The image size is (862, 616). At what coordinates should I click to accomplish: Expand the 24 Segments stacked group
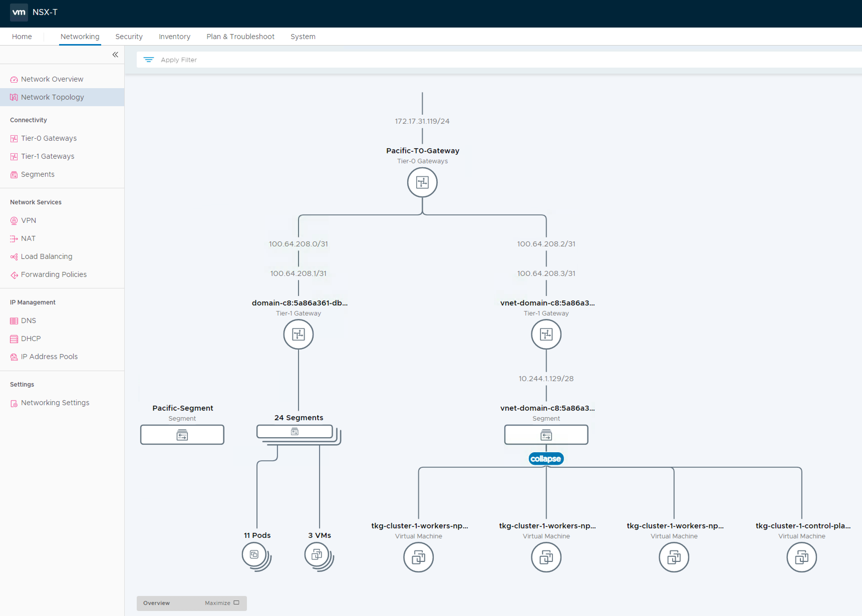(295, 432)
